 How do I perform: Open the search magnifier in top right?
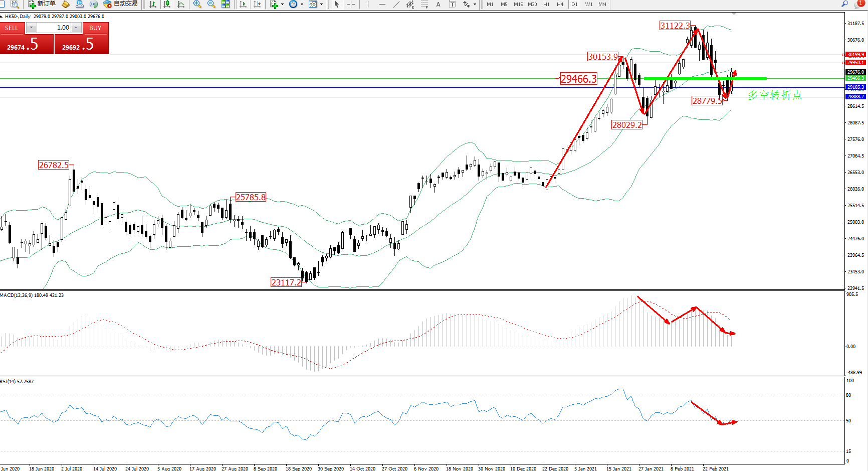click(x=844, y=4)
